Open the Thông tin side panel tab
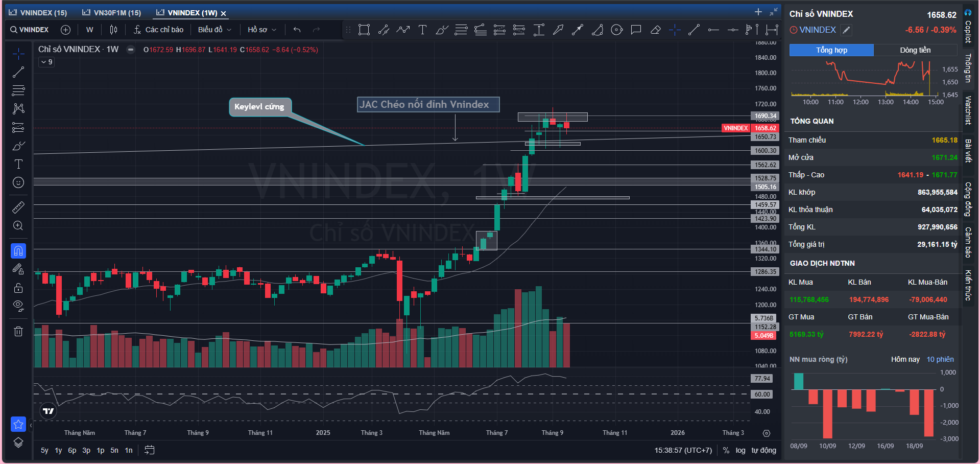 click(x=968, y=68)
